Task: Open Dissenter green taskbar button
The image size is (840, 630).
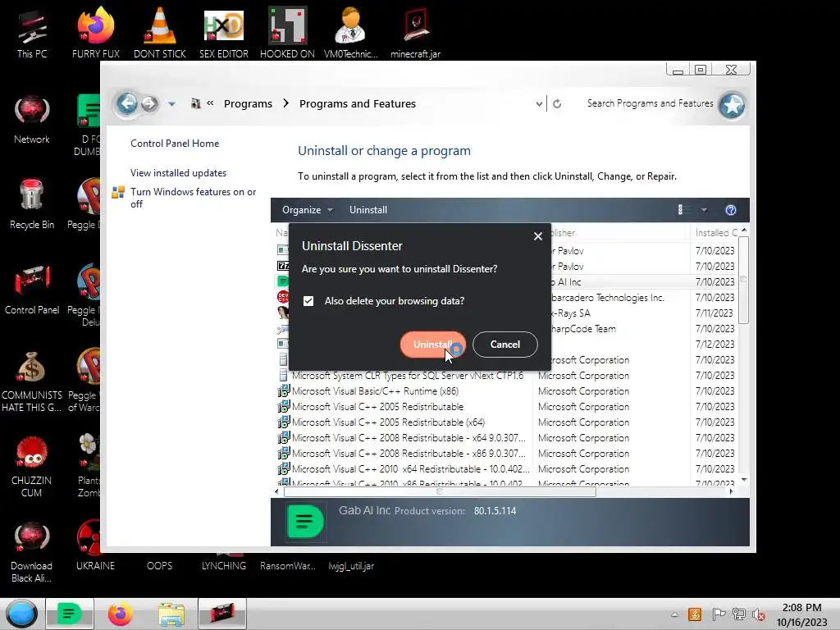Action: tap(70, 614)
